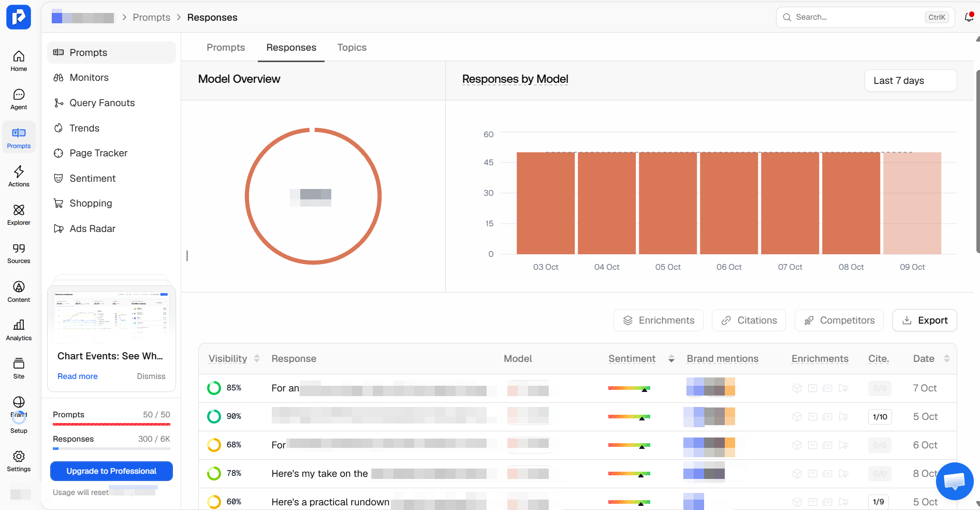The image size is (980, 510).
Task: Open the Sources quote icon
Action: pos(19,253)
